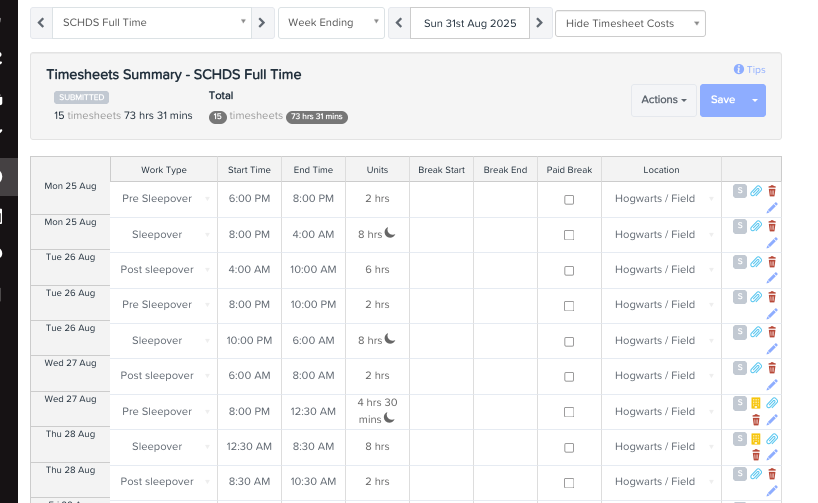The height and width of the screenshot is (503, 818).
Task: Open attachments for Wed 27 Aug Pre Sleepover row
Action: (x=772, y=403)
